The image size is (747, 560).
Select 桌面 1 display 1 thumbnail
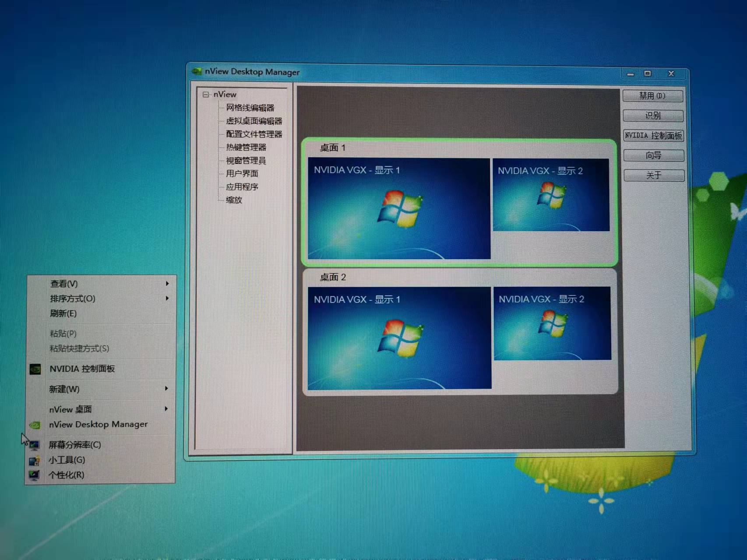click(399, 208)
